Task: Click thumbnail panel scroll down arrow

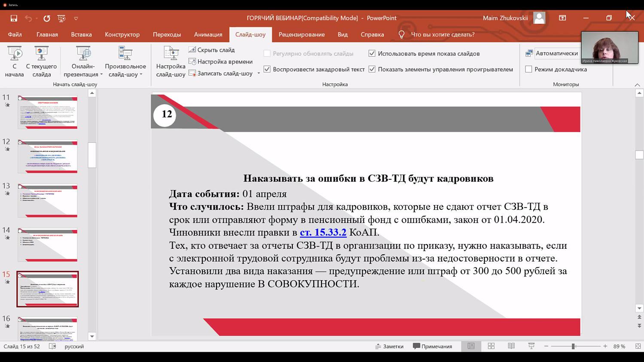Action: (92, 336)
